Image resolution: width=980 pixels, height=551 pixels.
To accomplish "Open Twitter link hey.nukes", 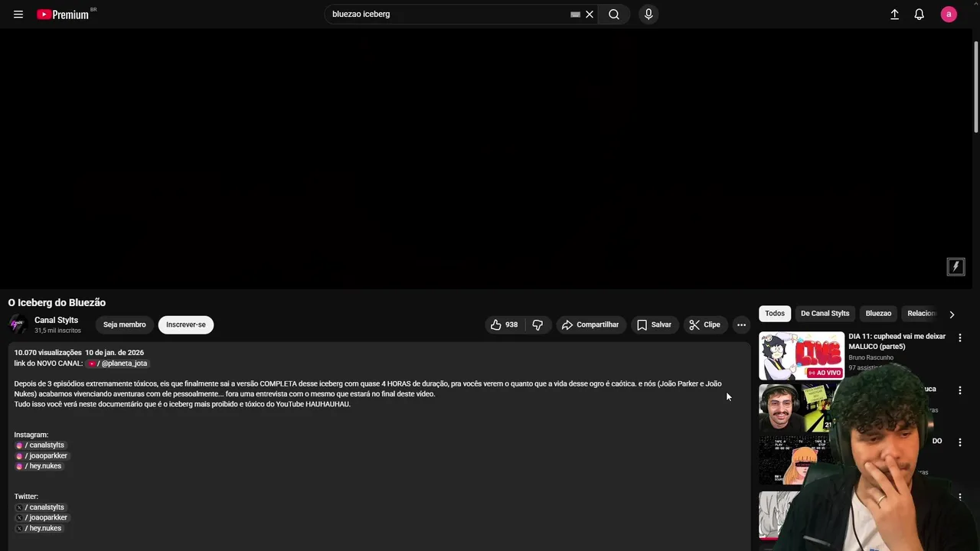I will click(38, 528).
